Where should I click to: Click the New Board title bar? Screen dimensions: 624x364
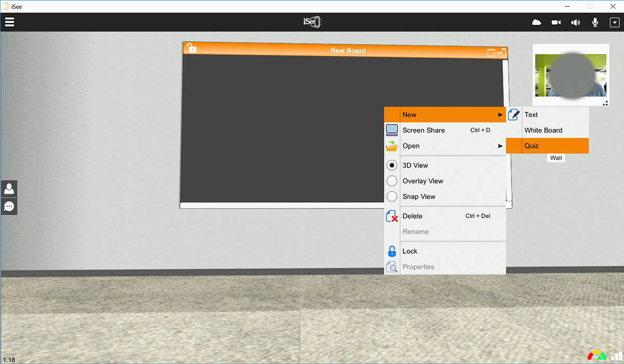coord(345,50)
